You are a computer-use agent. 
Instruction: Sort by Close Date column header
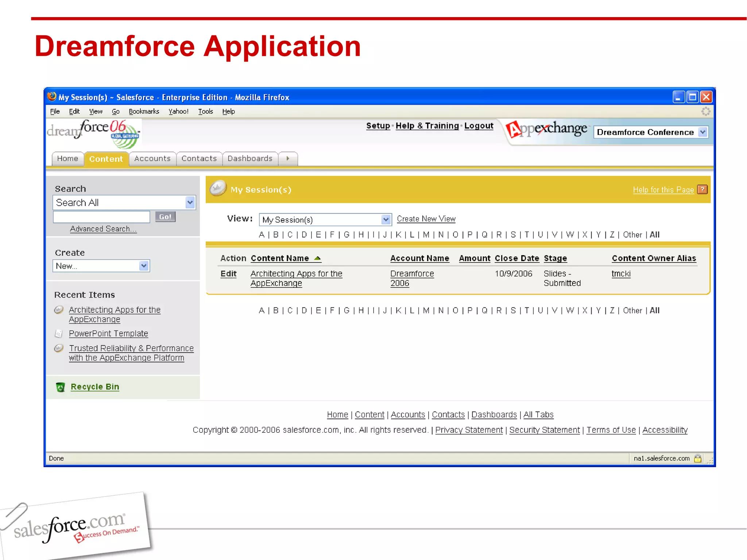pyautogui.click(x=517, y=258)
